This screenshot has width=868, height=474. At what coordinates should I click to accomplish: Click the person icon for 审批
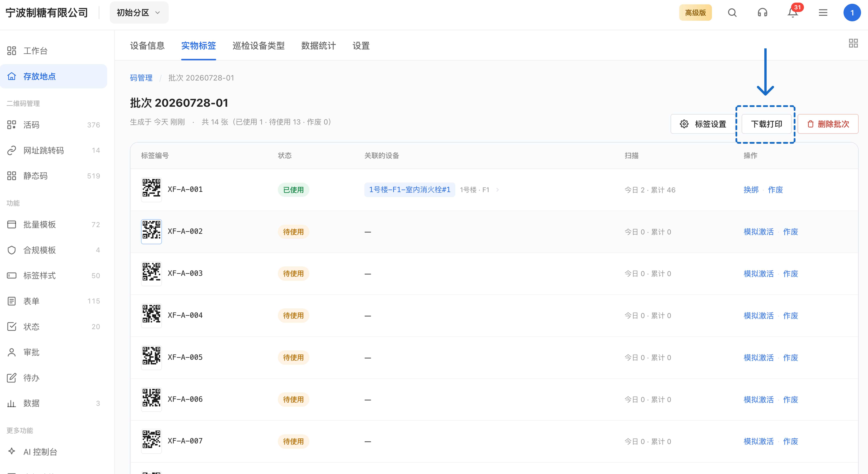coord(12,352)
